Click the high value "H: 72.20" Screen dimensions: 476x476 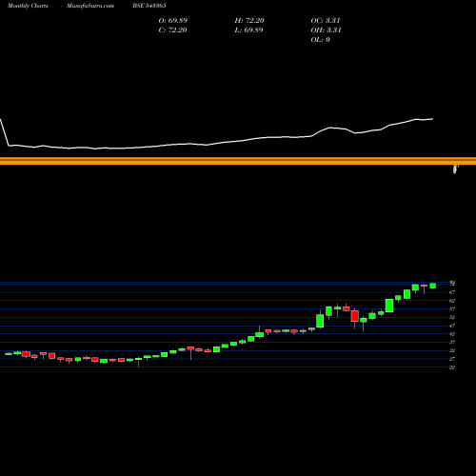click(249, 21)
